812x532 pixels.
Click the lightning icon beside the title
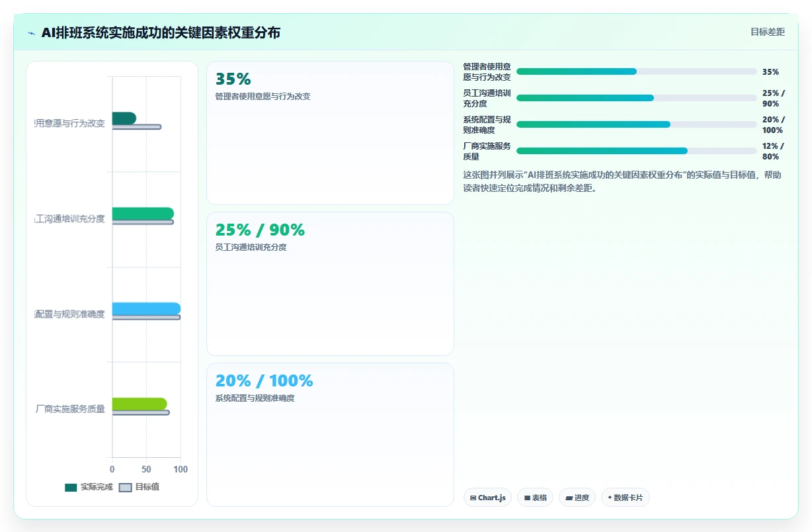(x=31, y=33)
